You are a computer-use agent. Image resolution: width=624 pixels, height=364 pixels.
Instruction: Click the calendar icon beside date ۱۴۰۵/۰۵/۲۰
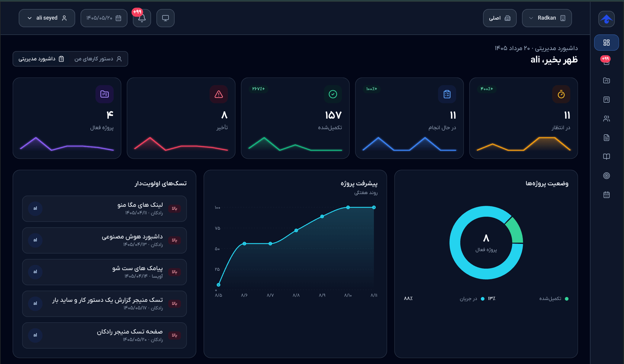pos(118,18)
